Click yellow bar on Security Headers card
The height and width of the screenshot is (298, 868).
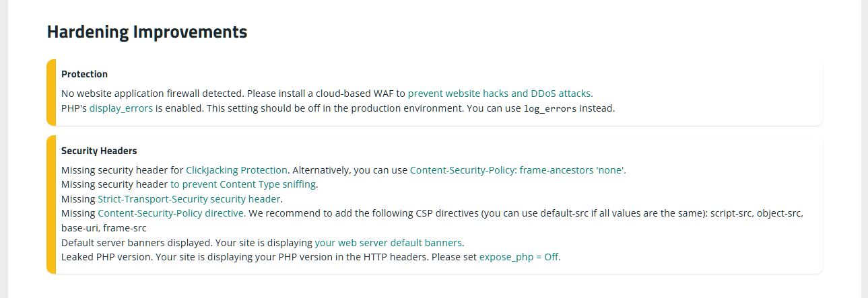point(51,204)
